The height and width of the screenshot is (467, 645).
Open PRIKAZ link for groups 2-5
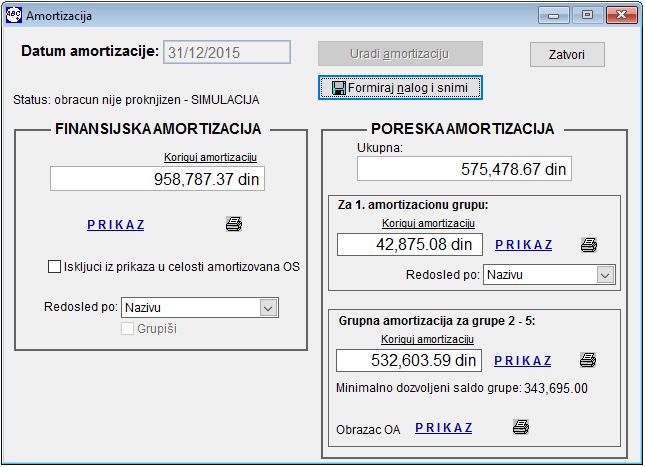(523, 360)
